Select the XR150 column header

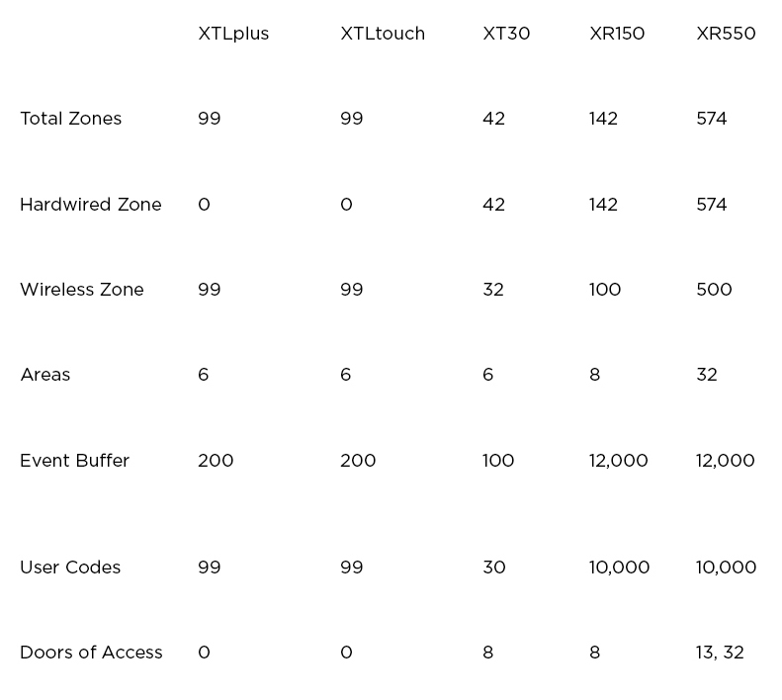coord(617,34)
